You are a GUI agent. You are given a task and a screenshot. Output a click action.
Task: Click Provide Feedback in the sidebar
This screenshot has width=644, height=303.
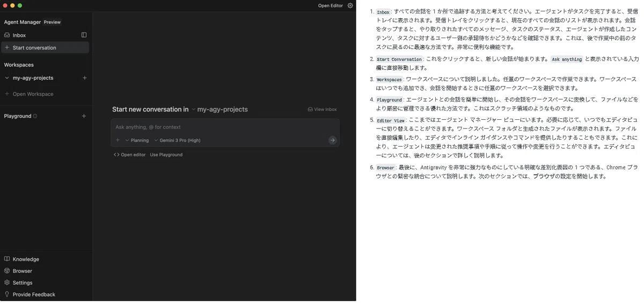coord(34,295)
